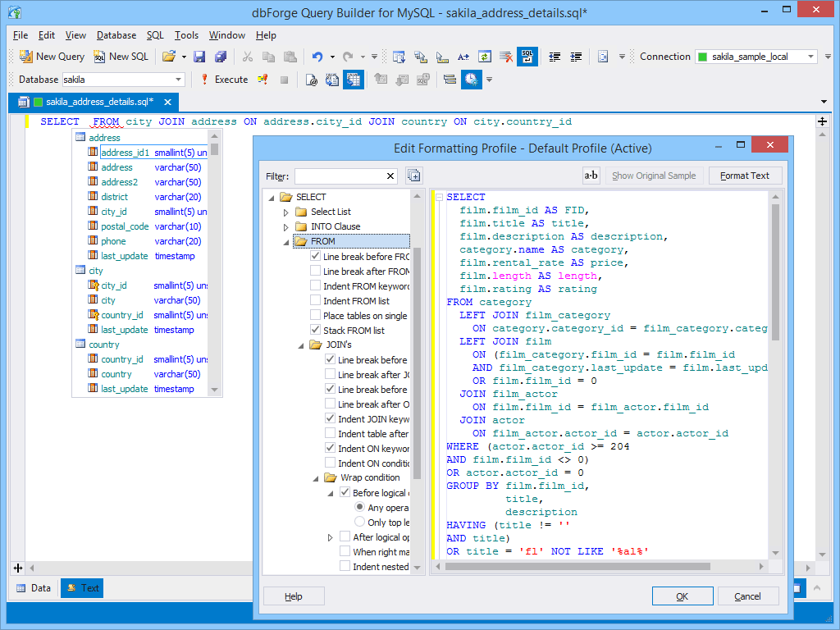Click inside the Filter input field

click(340, 176)
